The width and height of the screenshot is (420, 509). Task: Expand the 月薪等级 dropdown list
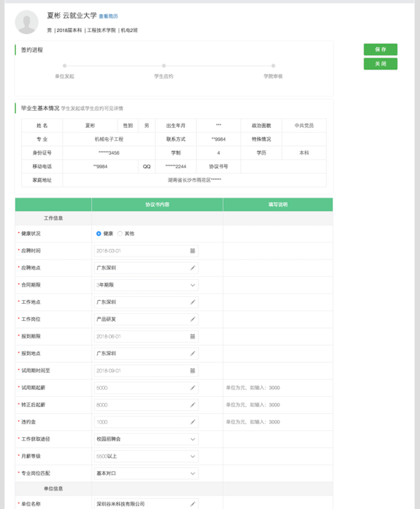[146, 456]
